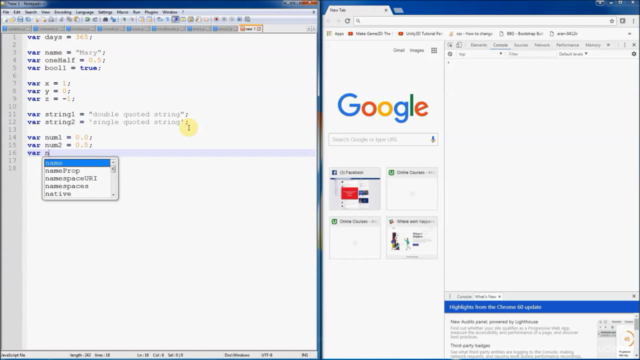The height and width of the screenshot is (360, 640).
Task: Click the Save icon in Notepad++ toolbar
Action: 20,19
